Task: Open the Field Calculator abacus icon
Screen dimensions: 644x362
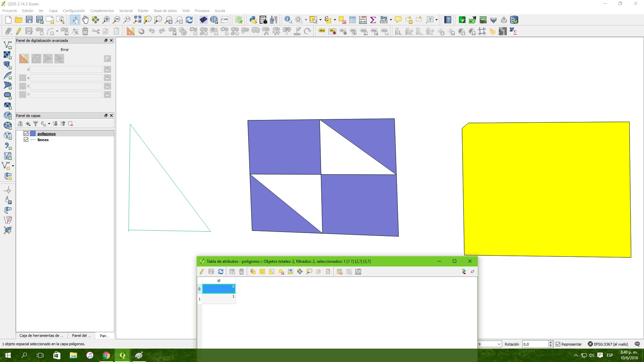Action: 363,20
